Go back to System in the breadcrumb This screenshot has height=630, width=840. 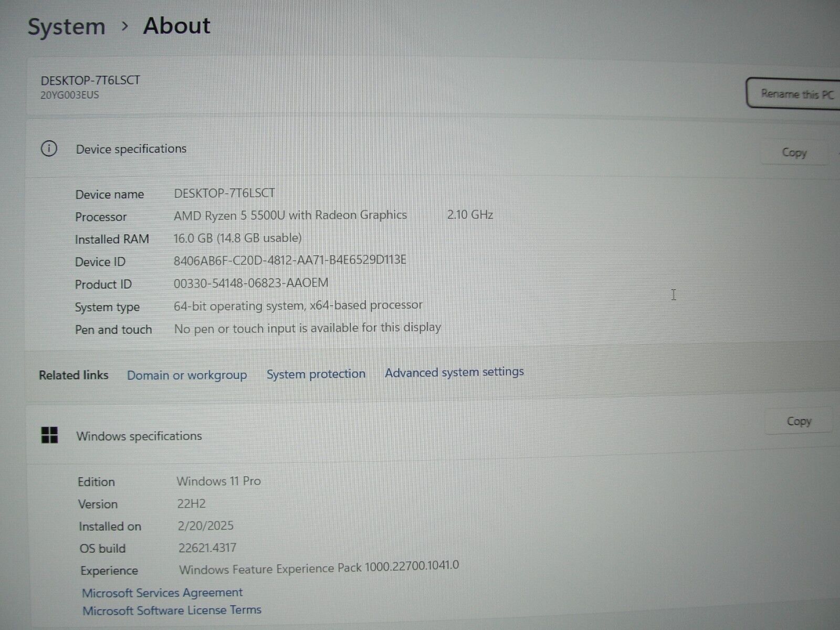66,27
